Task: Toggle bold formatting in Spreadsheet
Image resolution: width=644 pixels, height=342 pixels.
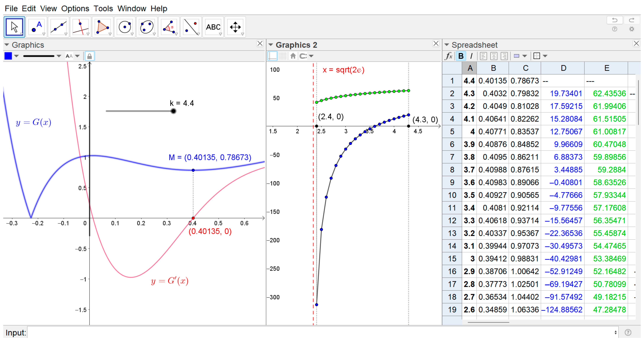Action: click(461, 56)
